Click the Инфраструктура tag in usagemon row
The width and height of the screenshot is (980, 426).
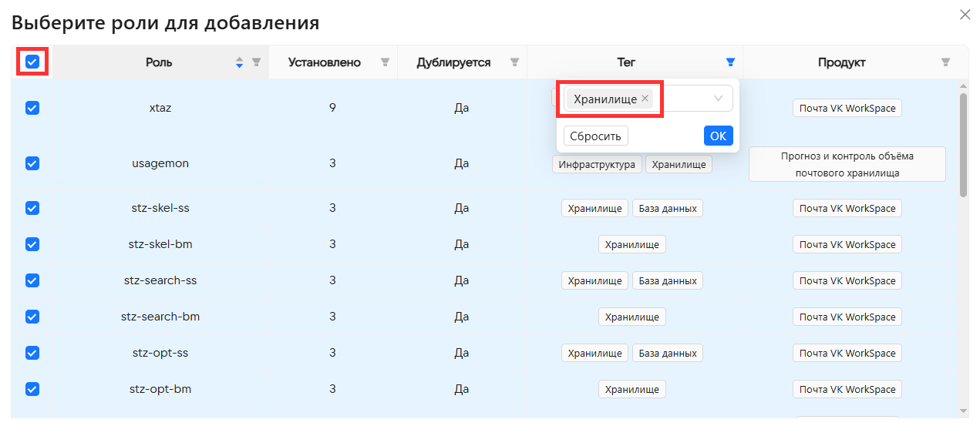pos(597,164)
